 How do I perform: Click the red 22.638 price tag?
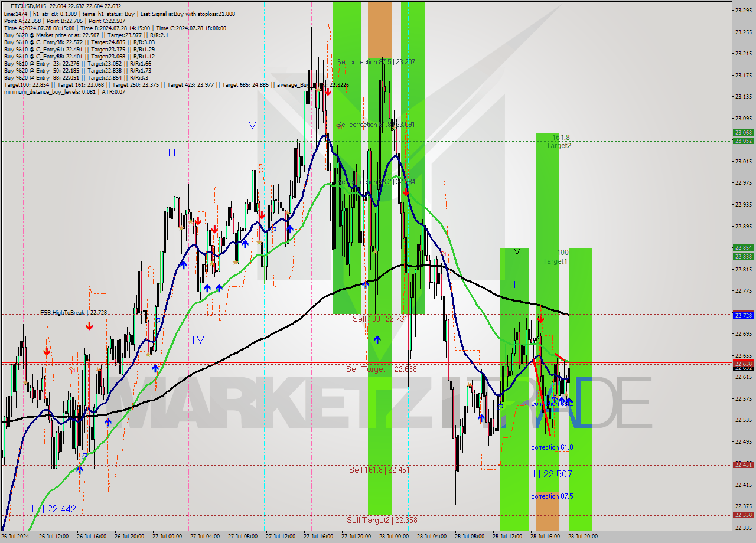click(743, 364)
